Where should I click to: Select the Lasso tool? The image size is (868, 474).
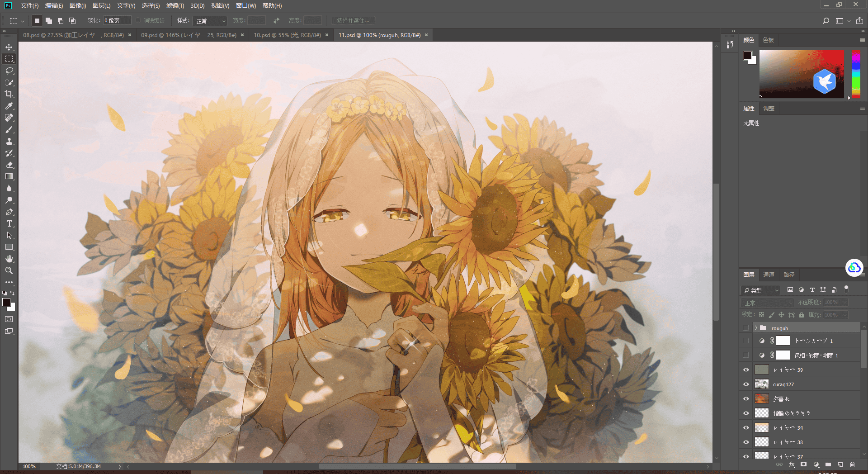[x=9, y=71]
